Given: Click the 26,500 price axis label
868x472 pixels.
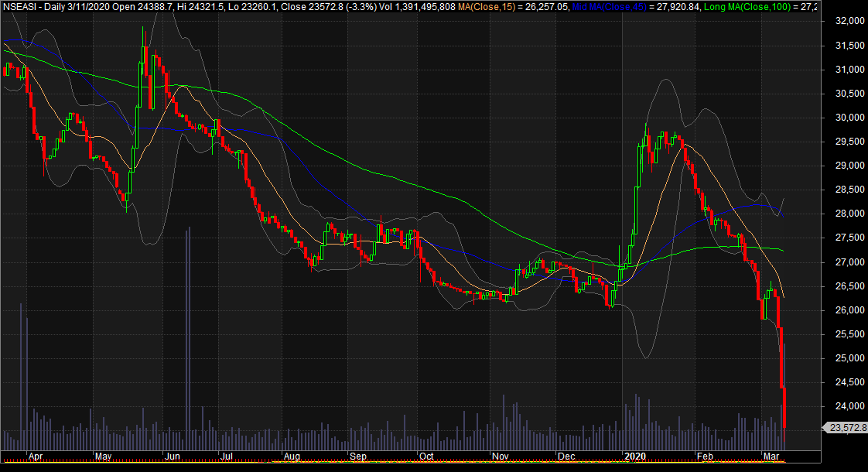Looking at the screenshot, I should 849,286.
